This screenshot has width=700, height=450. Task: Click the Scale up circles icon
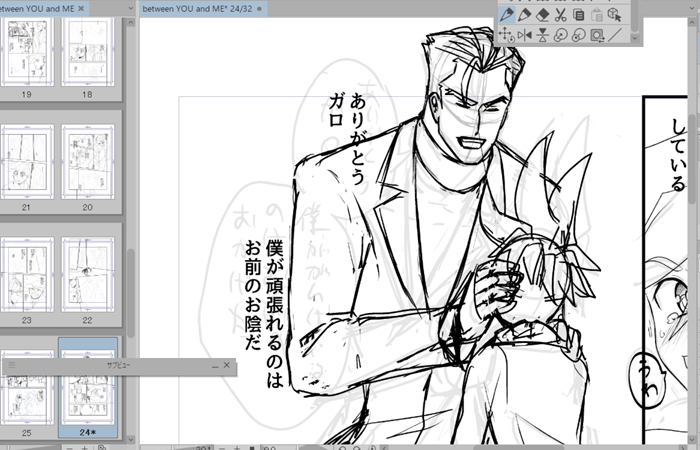point(560,35)
